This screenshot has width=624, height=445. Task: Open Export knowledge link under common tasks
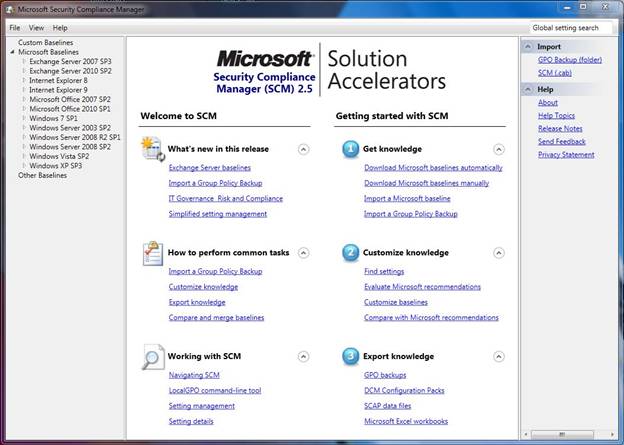[197, 302]
